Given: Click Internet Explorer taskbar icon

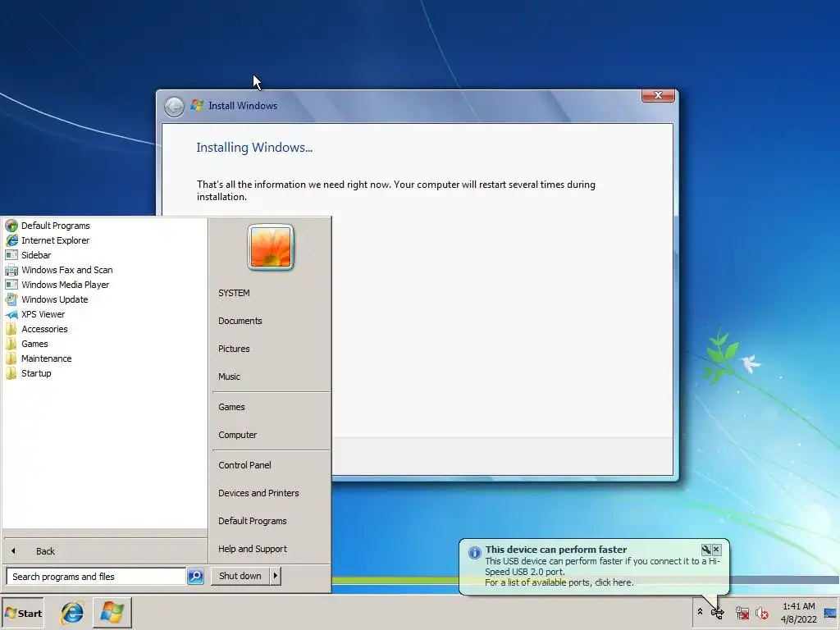Looking at the screenshot, I should coord(72,613).
